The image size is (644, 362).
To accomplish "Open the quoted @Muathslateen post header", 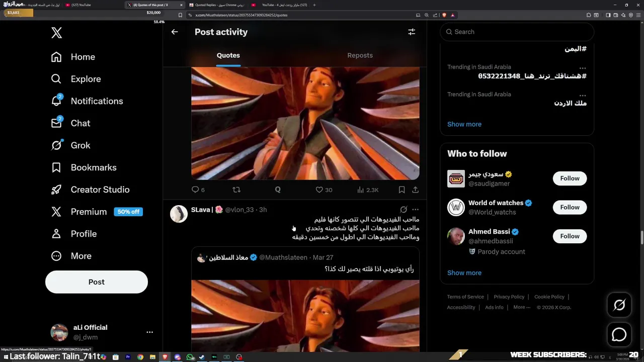I will [x=265, y=257].
